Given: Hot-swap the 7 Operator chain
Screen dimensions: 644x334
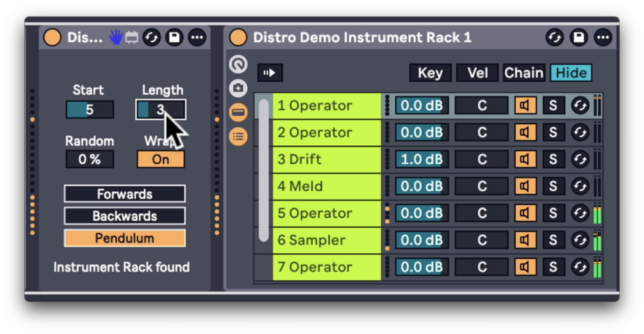Looking at the screenshot, I should coord(580,267).
